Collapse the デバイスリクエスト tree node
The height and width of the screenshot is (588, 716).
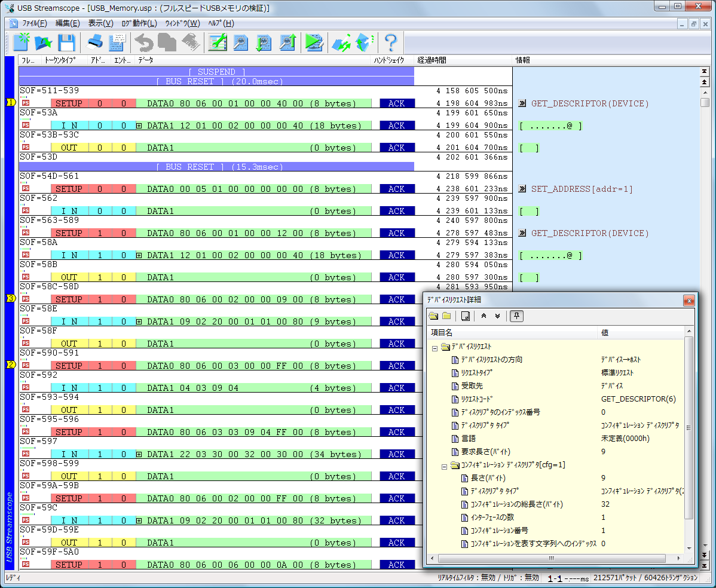435,348
